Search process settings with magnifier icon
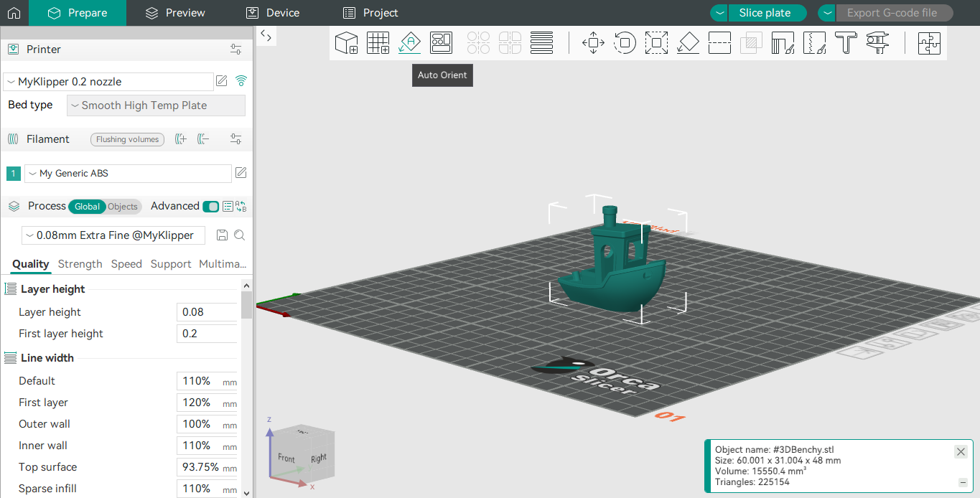Screen dimensions: 980x498 (x=240, y=235)
